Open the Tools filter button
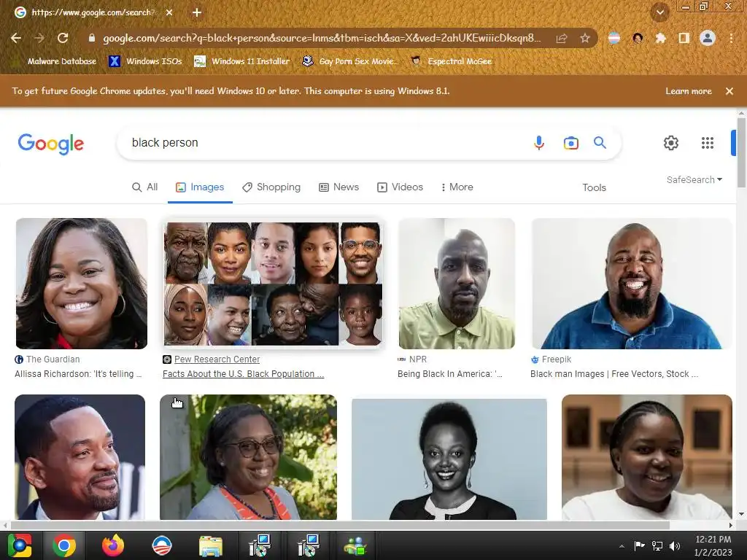This screenshot has height=560, width=747. (x=594, y=187)
